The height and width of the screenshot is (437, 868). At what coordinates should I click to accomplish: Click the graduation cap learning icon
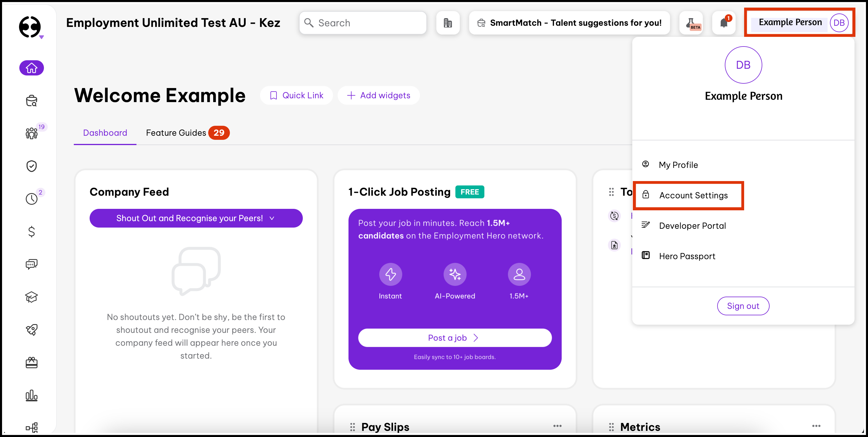[31, 297]
